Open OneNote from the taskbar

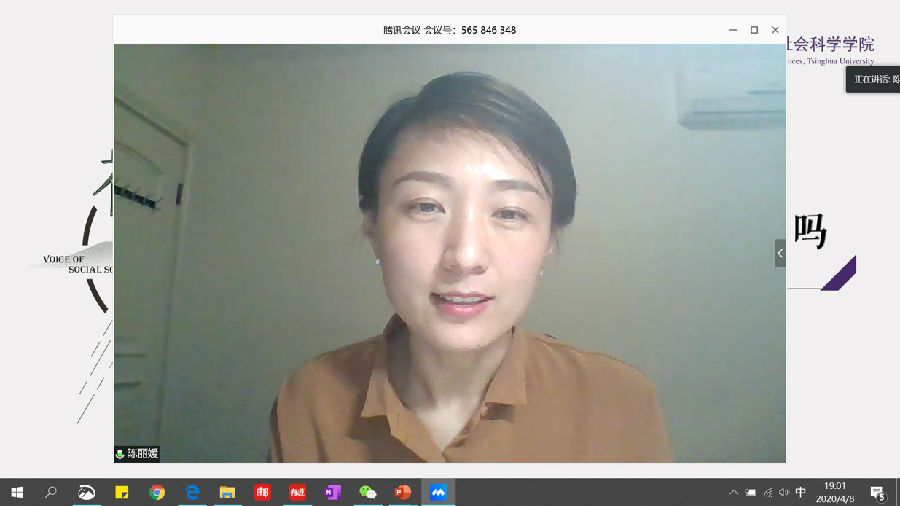[x=333, y=492]
